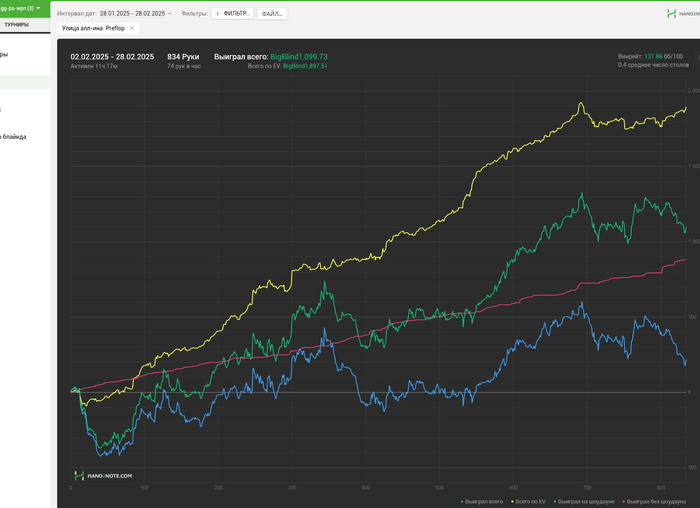This screenshot has height=508, width=700.
Task: Select the Улица алл-ина: Preflop filter tag
Action: tap(93, 28)
